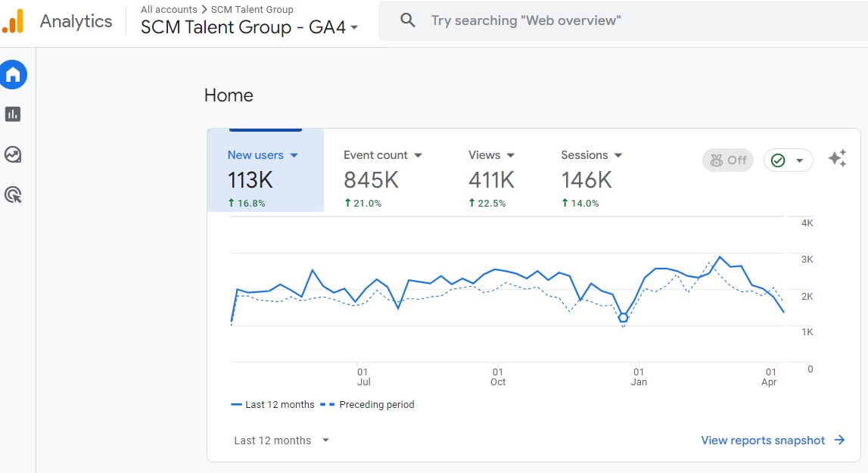Click the Analytics product name text
The image size is (868, 473).
pyautogui.click(x=76, y=21)
